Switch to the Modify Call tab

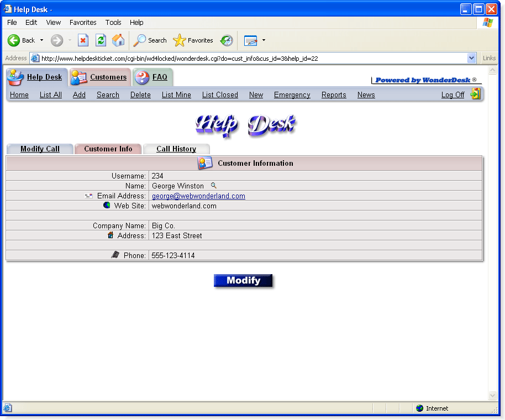(x=40, y=149)
